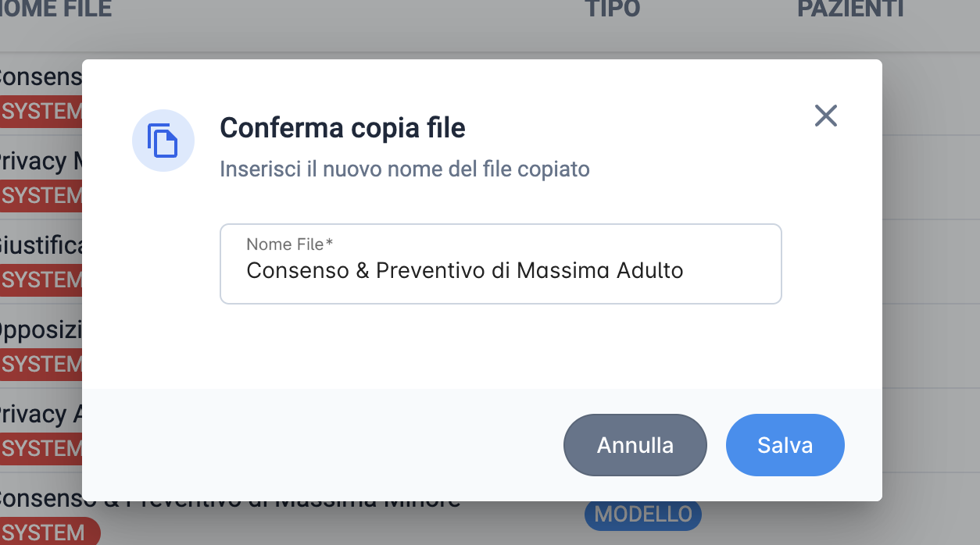980x545 pixels.
Task: Cancel the copy with Annulla
Action: click(635, 445)
